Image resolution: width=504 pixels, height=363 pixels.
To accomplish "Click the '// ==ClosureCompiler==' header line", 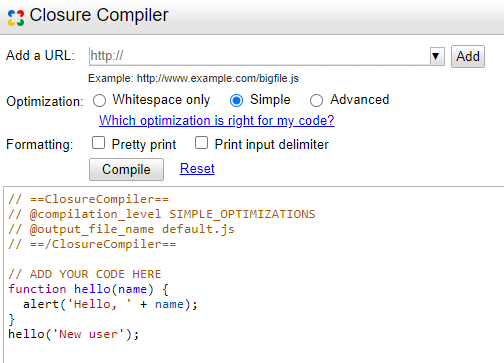I will [89, 199].
